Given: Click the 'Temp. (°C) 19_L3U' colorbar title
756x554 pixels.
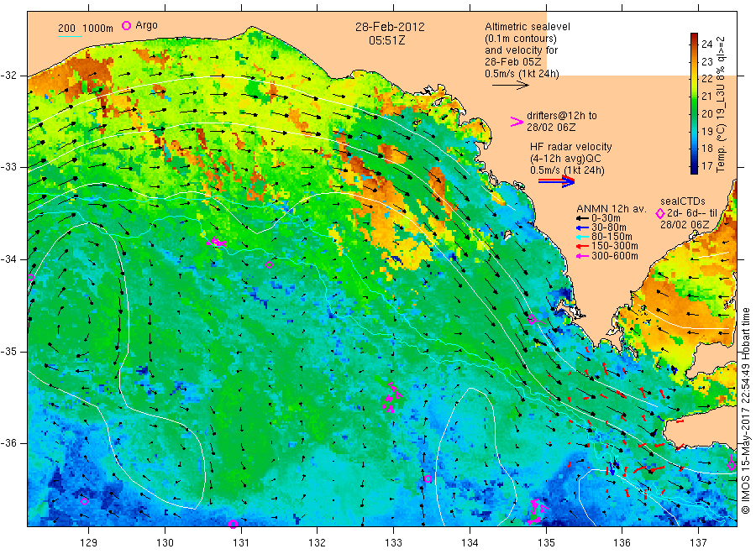Looking at the screenshot, I should [721, 127].
